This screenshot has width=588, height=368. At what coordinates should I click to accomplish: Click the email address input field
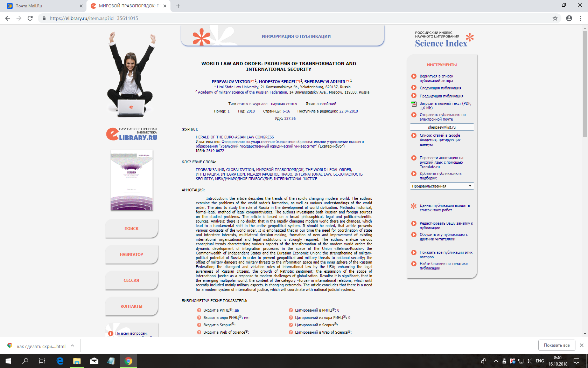tap(442, 127)
